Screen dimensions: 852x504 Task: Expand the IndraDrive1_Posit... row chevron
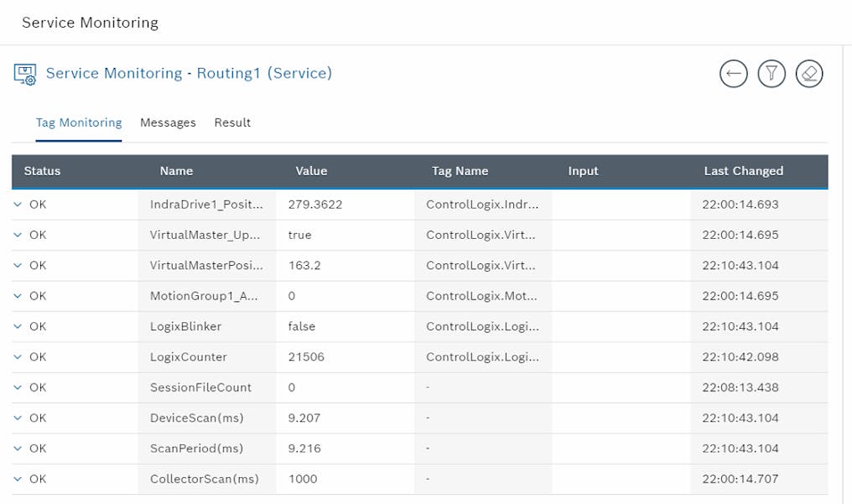tap(18, 205)
